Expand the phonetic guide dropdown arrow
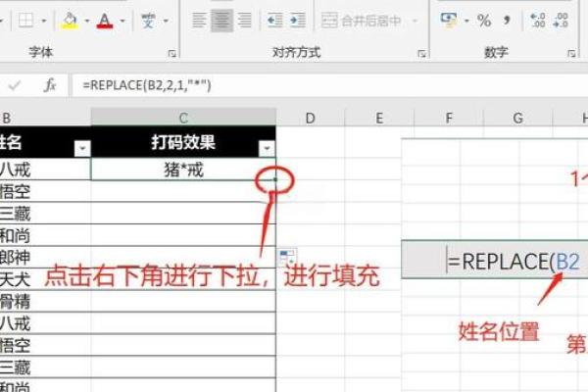Screen dimensions: 588x392 coord(166,21)
